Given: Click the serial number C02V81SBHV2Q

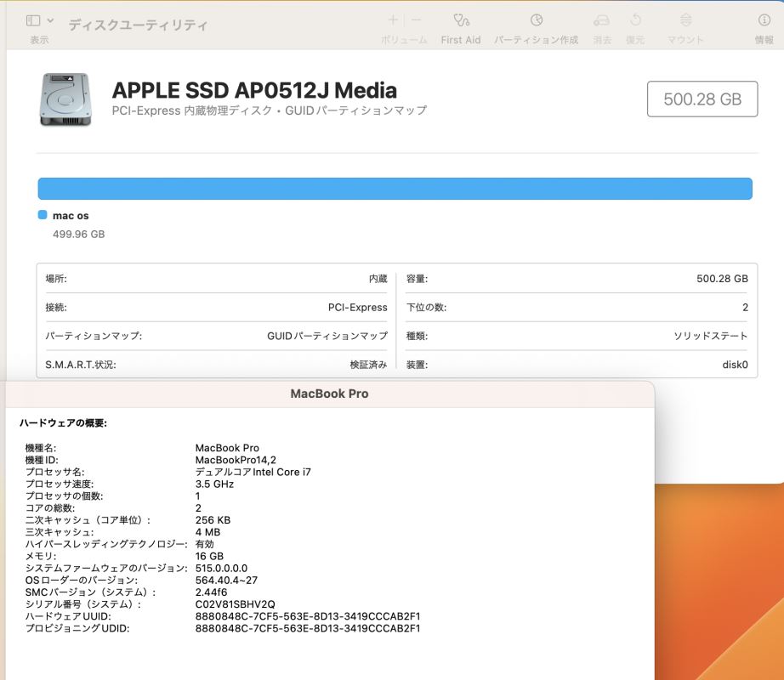Looking at the screenshot, I should [x=235, y=604].
